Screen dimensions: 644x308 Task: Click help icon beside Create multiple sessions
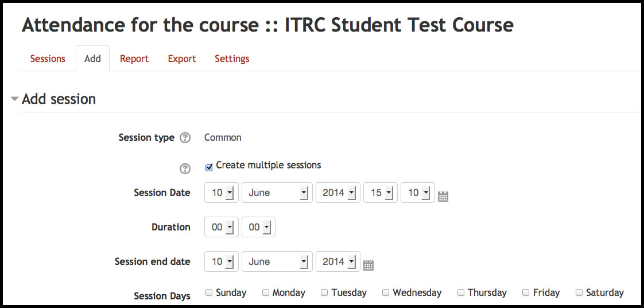click(185, 168)
